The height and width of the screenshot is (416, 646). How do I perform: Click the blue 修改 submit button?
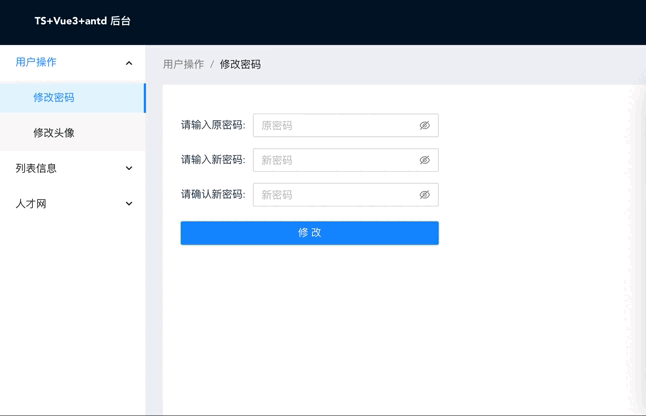pos(309,233)
